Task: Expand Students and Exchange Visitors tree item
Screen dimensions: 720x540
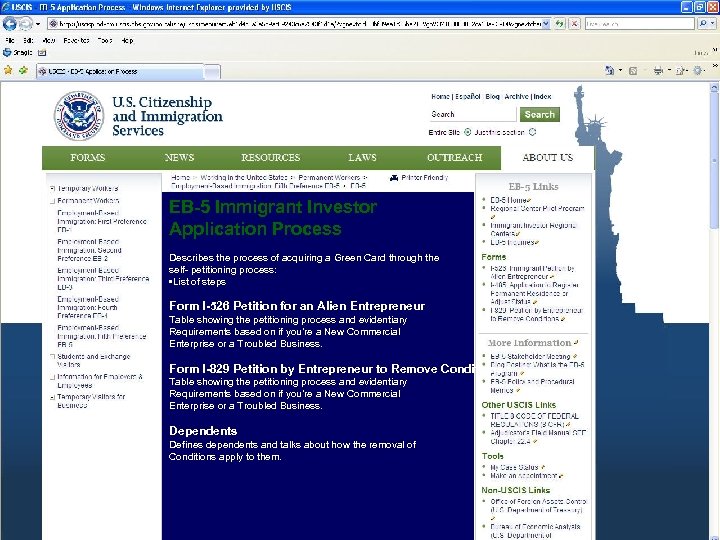Action: [x=52, y=356]
